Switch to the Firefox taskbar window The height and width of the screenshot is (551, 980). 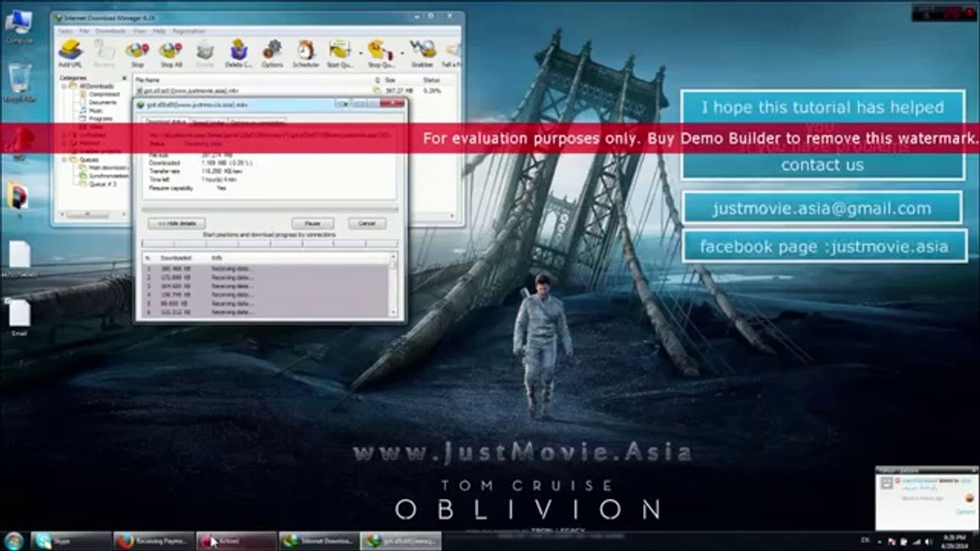click(x=155, y=541)
